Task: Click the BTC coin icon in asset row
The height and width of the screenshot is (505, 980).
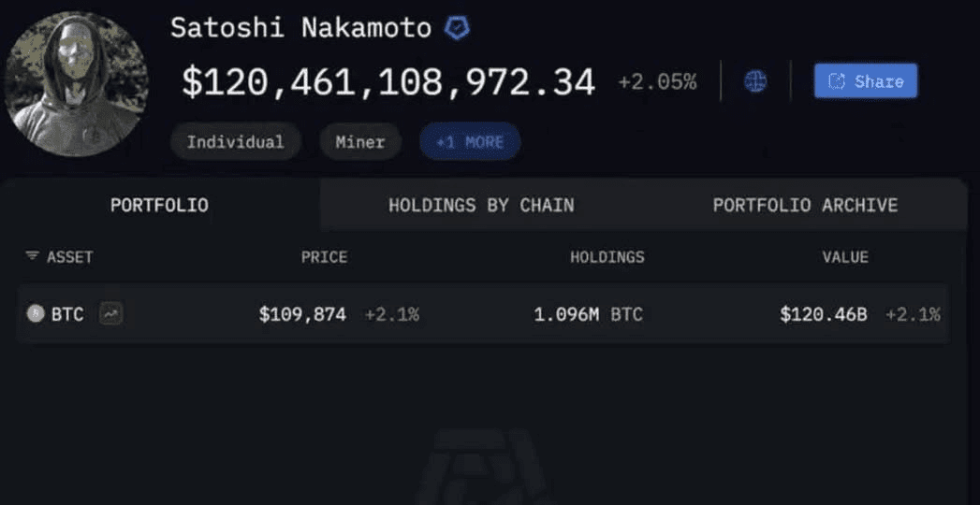Action: pyautogui.click(x=36, y=314)
